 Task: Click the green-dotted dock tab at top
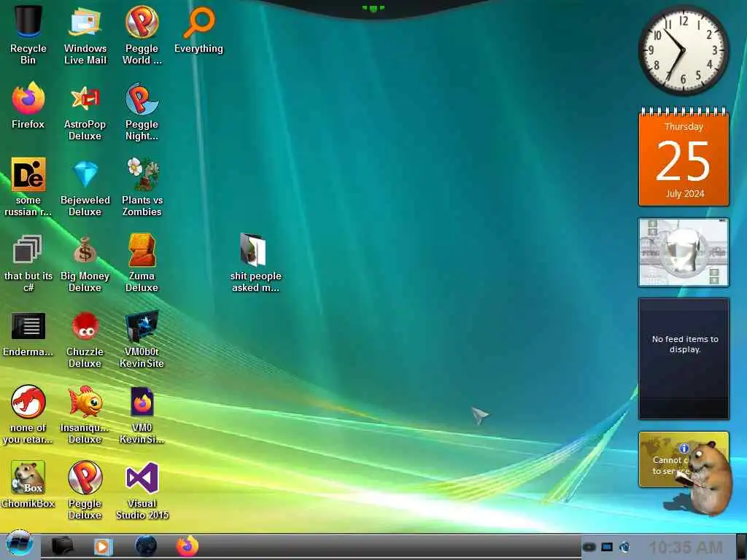coord(373,8)
